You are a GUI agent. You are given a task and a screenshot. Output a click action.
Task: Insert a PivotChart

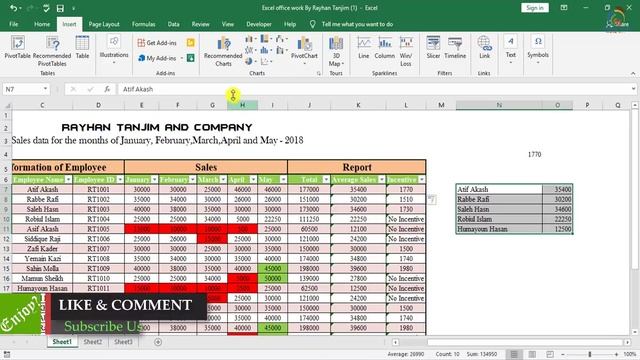click(304, 50)
